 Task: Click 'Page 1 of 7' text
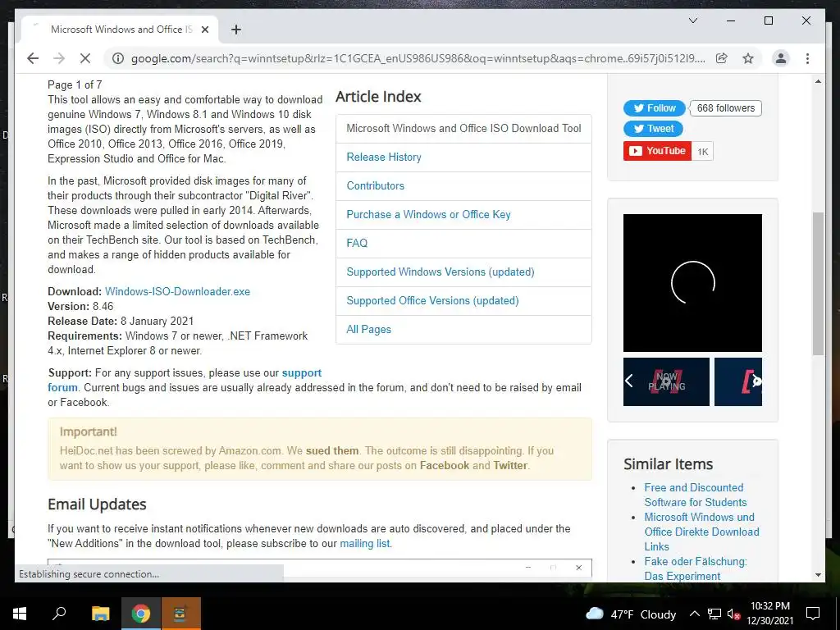pos(75,84)
